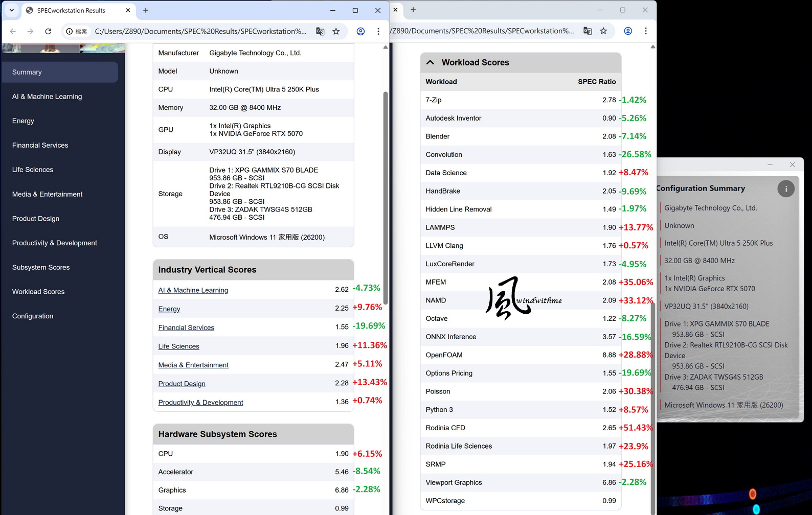Open Configuration sidebar item
Screen dimensions: 812x515
tap(33, 316)
